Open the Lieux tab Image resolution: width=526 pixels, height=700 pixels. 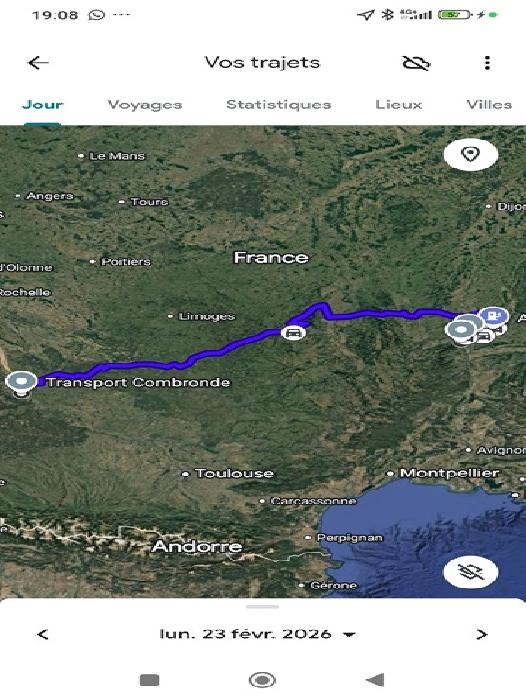398,104
